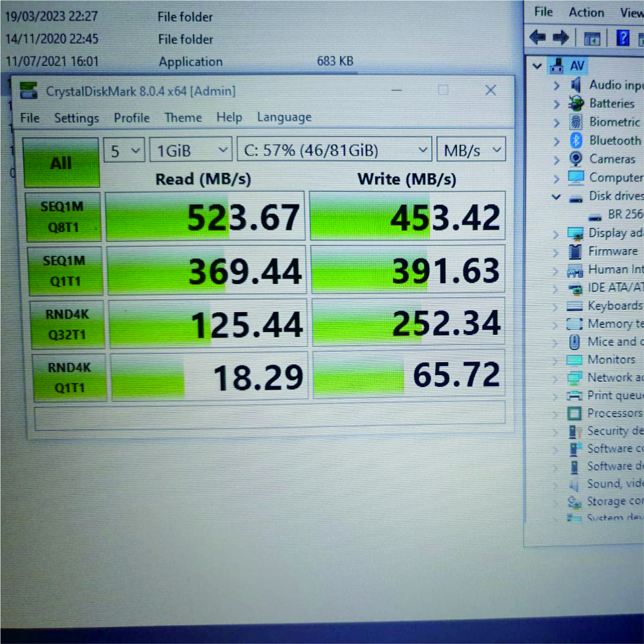The height and width of the screenshot is (644, 644).
Task: Click the blue Help question mark icon
Action: (x=623, y=38)
